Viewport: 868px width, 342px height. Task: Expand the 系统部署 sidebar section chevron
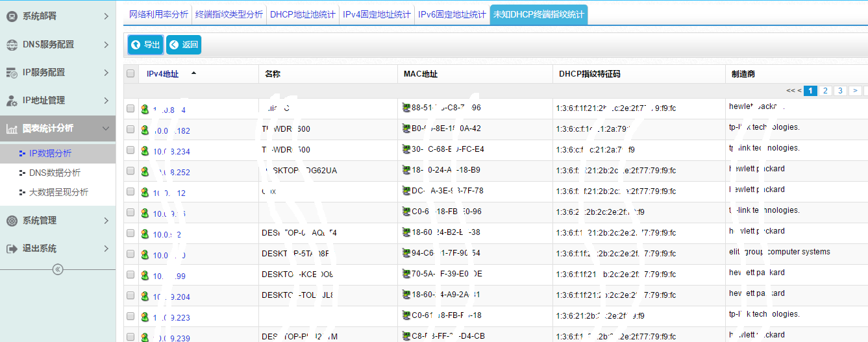106,16
